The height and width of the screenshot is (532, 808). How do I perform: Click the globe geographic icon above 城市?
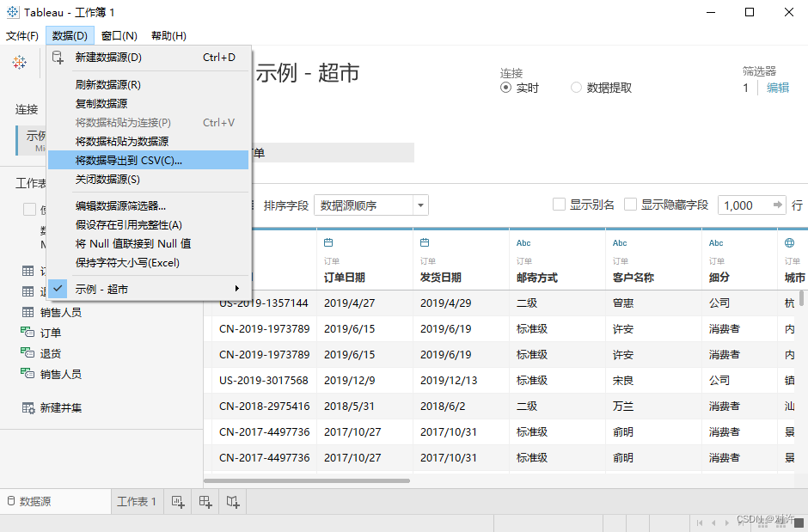(x=789, y=242)
